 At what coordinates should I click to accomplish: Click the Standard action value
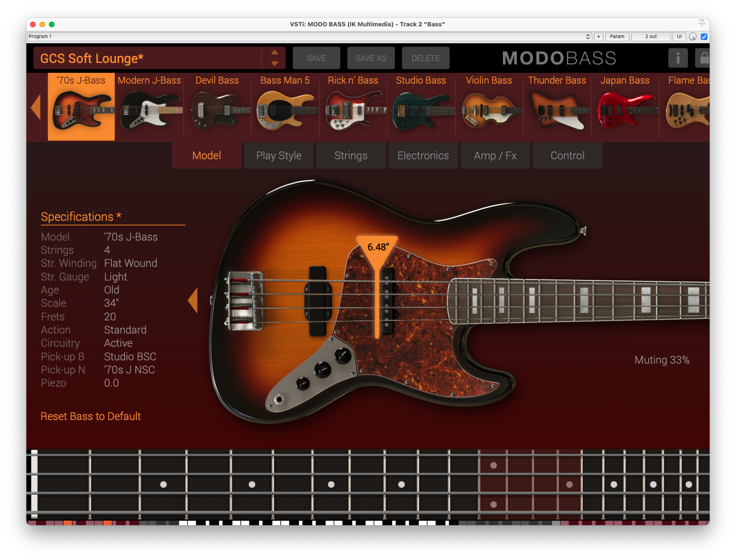[x=125, y=330]
